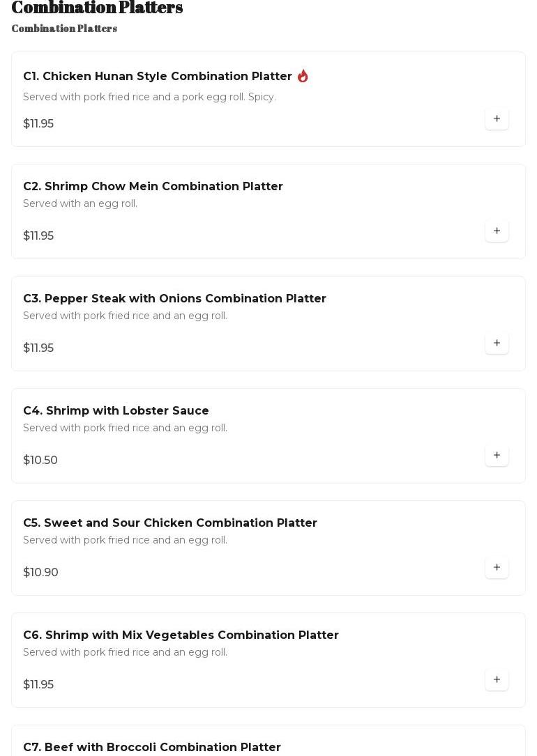Viewport: 537px width, 756px height.
Task: Click the $10.50 price for C4
Action: click(x=40, y=460)
